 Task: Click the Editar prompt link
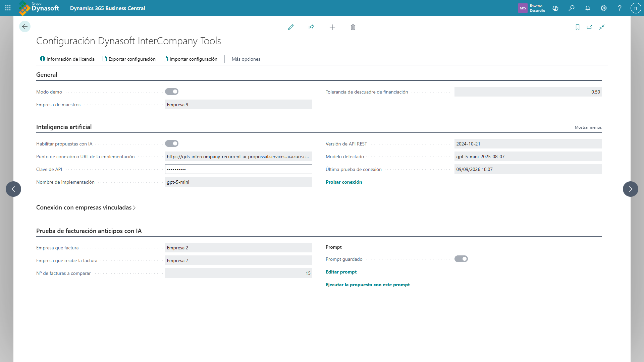click(341, 272)
